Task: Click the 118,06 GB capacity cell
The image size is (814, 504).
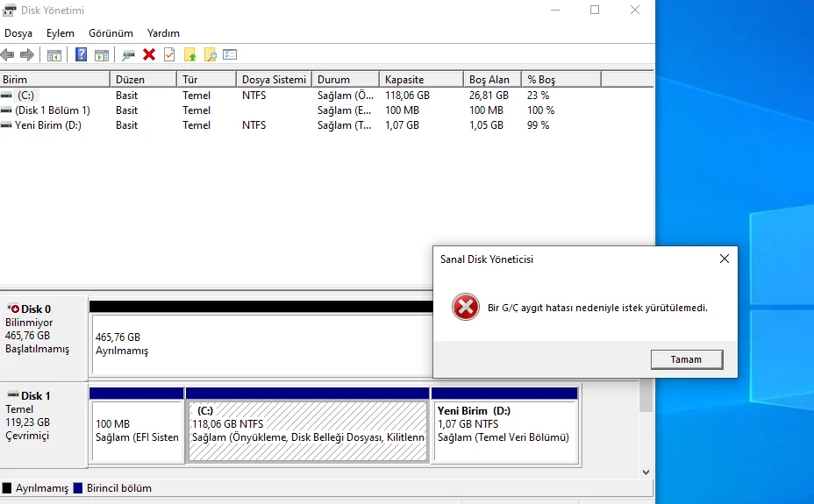Action: pyautogui.click(x=408, y=96)
